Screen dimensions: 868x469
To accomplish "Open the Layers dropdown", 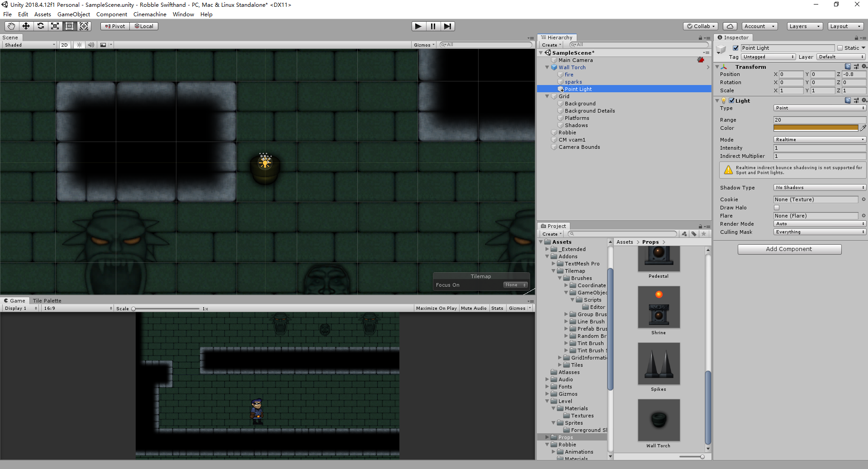I will pyautogui.click(x=805, y=26).
